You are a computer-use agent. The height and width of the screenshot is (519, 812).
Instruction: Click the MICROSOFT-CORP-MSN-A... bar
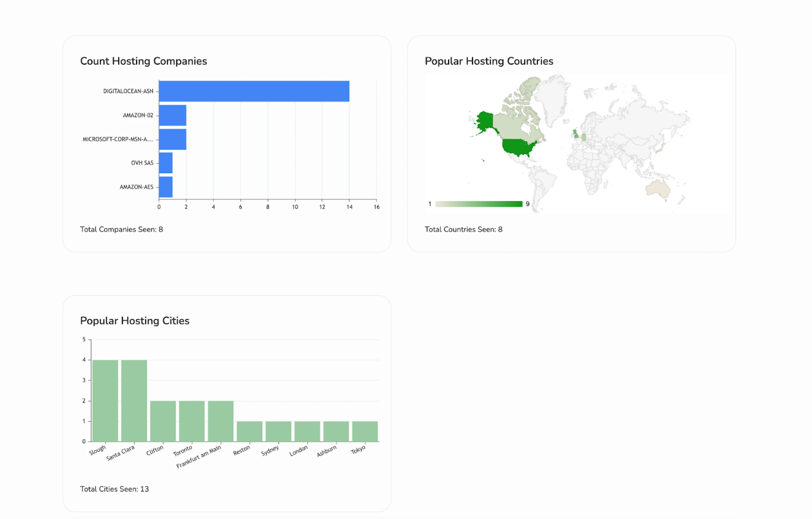pos(173,139)
